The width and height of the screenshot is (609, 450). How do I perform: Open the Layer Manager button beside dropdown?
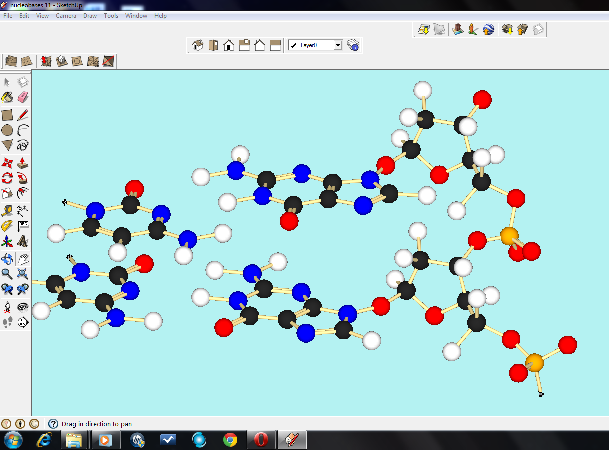click(x=353, y=45)
